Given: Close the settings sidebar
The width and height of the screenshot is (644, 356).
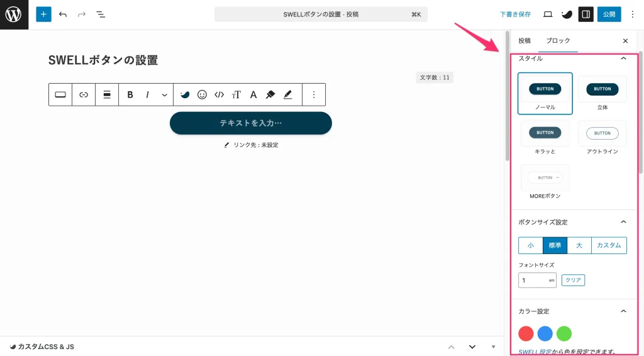Looking at the screenshot, I should click(625, 41).
